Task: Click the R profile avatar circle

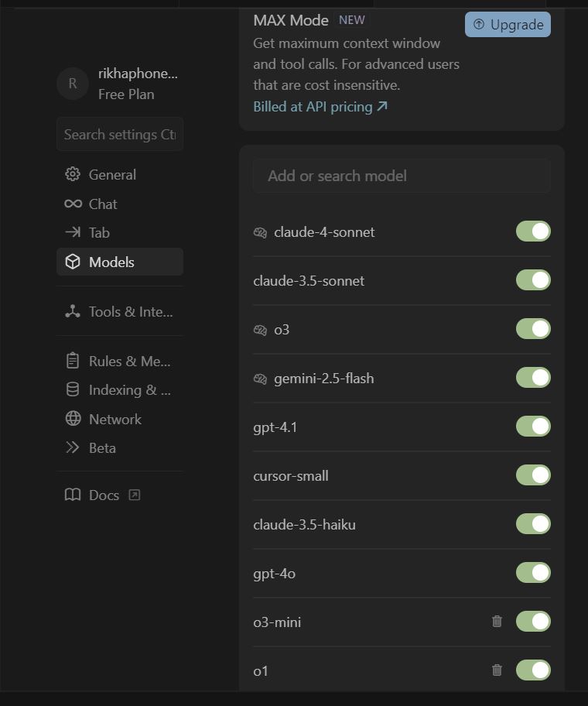Action: (x=73, y=84)
